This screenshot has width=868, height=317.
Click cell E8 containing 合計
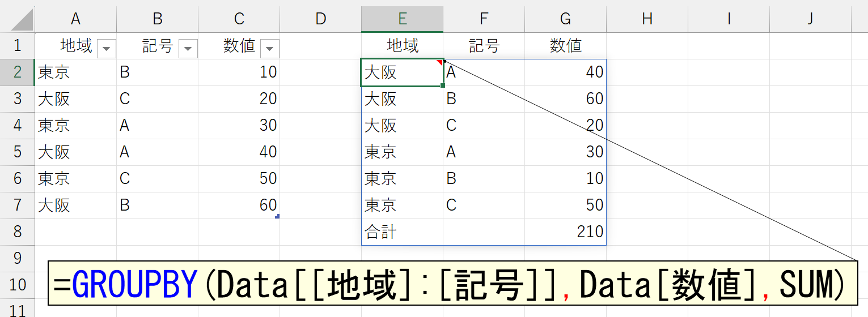[x=403, y=232]
